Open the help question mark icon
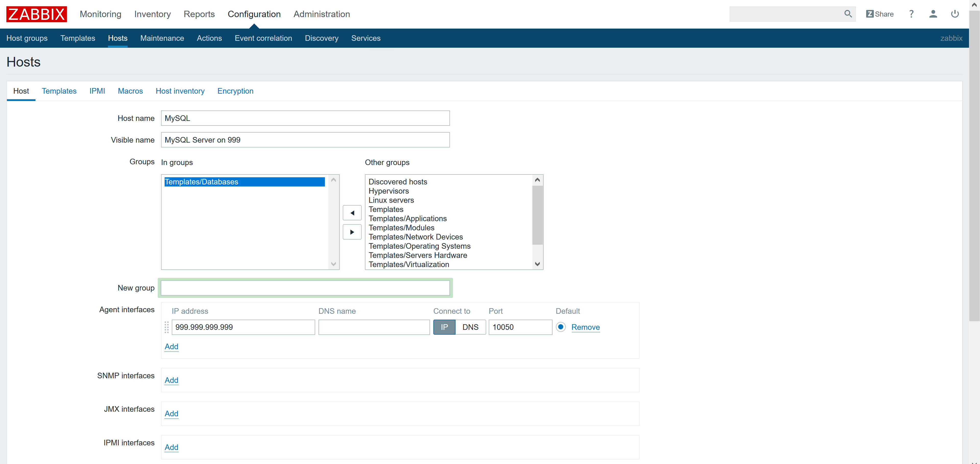Viewport: 980px width, 464px height. 911,14
